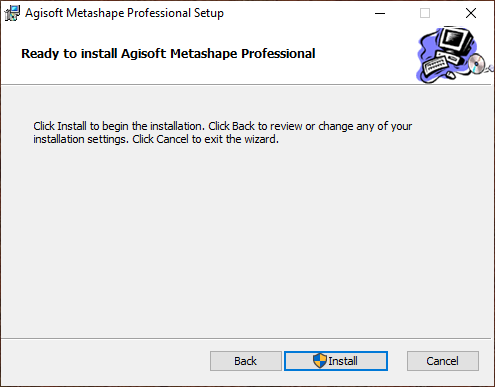This screenshot has height=387, width=495.
Task: Click the white header banner blank space
Action: [x=363, y=53]
